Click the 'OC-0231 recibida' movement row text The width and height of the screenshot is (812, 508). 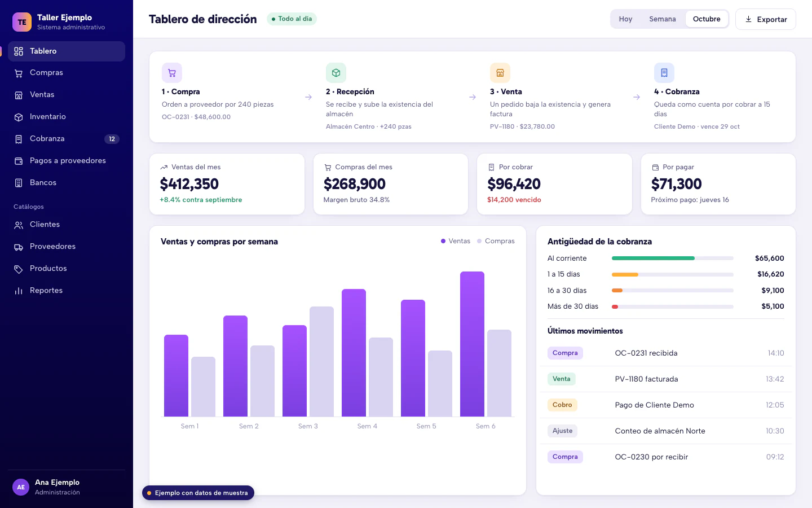pyautogui.click(x=646, y=353)
